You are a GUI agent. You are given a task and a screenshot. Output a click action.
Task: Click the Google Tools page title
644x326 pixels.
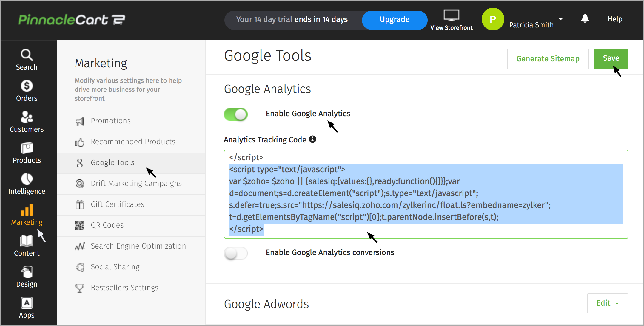point(268,56)
